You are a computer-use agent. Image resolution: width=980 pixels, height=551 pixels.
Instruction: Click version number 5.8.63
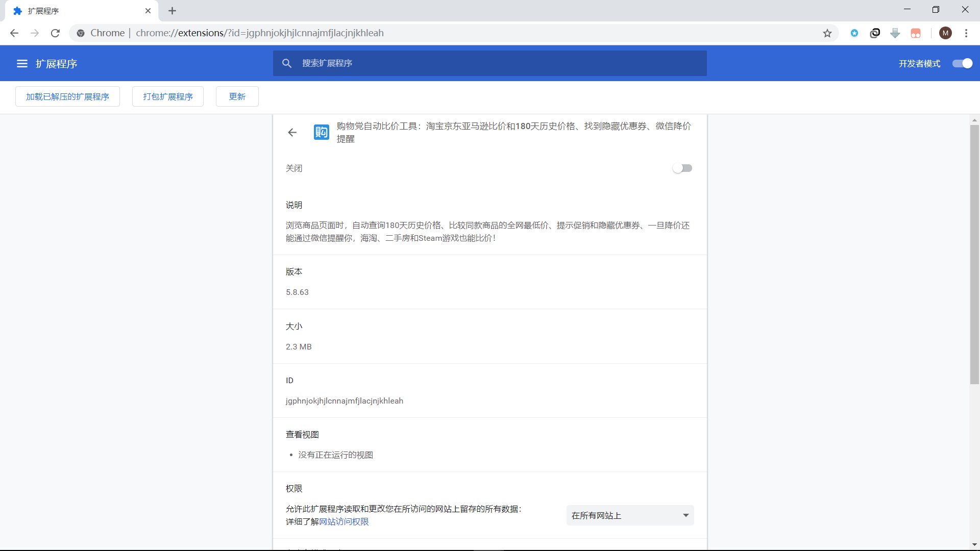(297, 292)
